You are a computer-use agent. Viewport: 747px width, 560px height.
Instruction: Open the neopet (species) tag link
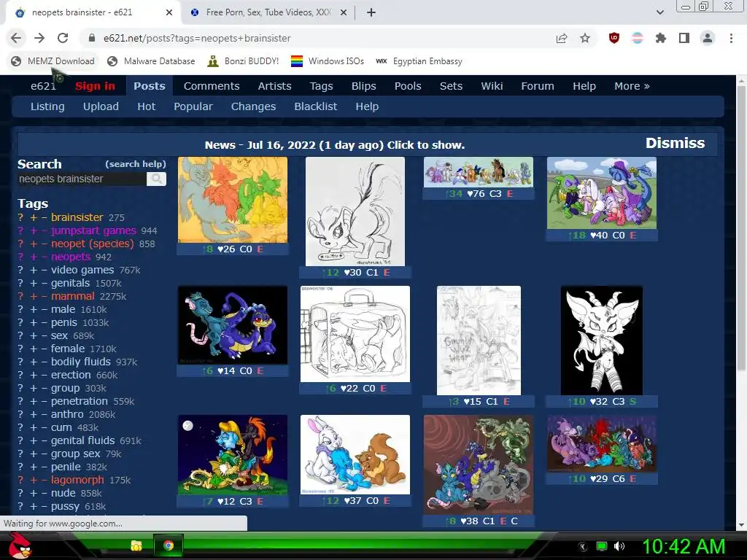[x=93, y=244]
